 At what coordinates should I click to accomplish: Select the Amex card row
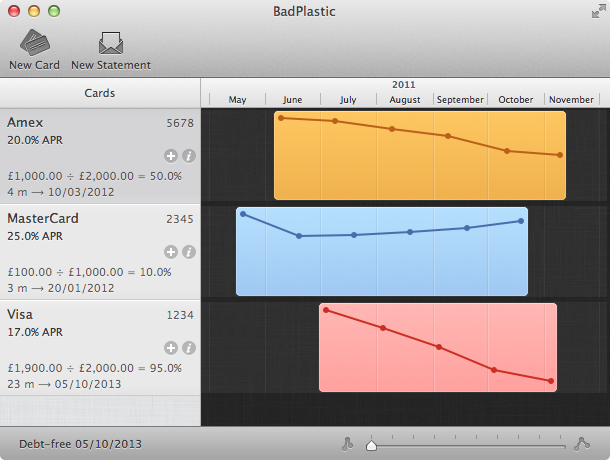click(100, 156)
